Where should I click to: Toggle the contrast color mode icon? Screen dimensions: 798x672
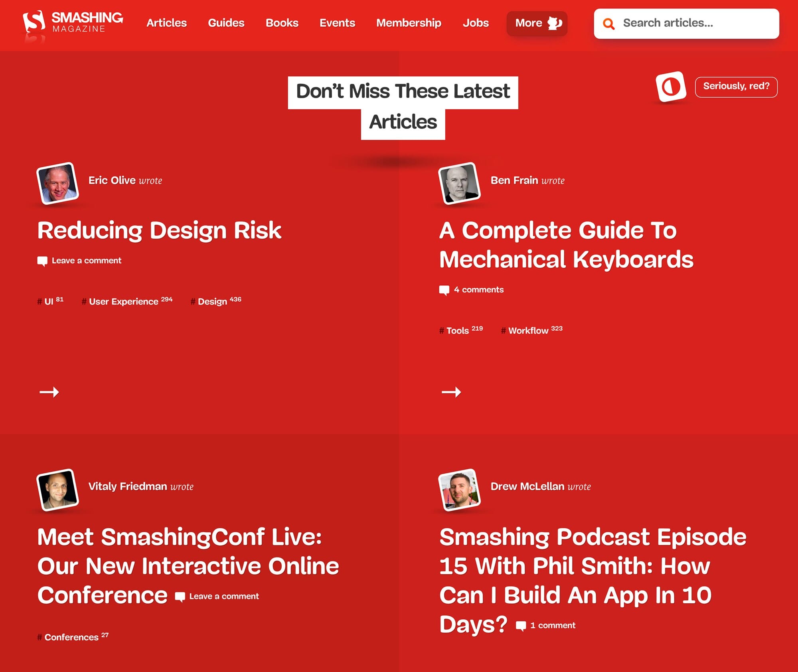tap(671, 87)
